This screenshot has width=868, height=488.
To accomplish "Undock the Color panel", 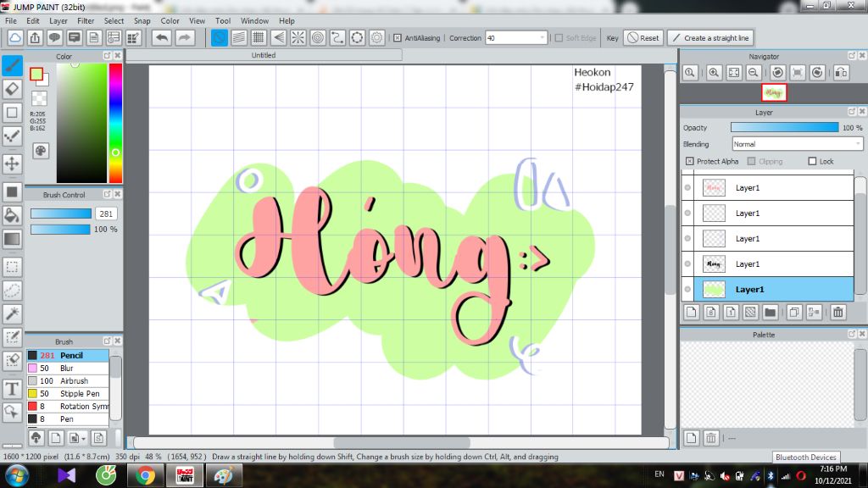I will tap(107, 56).
